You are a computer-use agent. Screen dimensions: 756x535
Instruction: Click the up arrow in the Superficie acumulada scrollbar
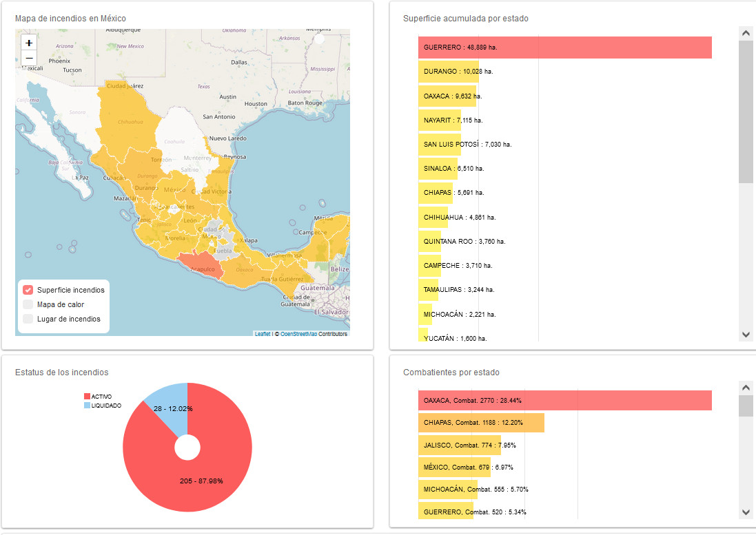point(746,33)
